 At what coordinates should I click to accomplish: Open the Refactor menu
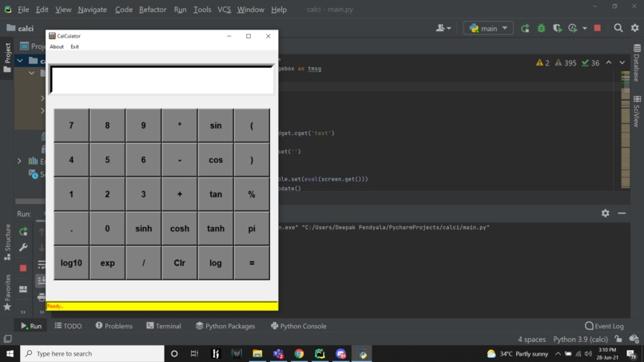tap(153, 10)
